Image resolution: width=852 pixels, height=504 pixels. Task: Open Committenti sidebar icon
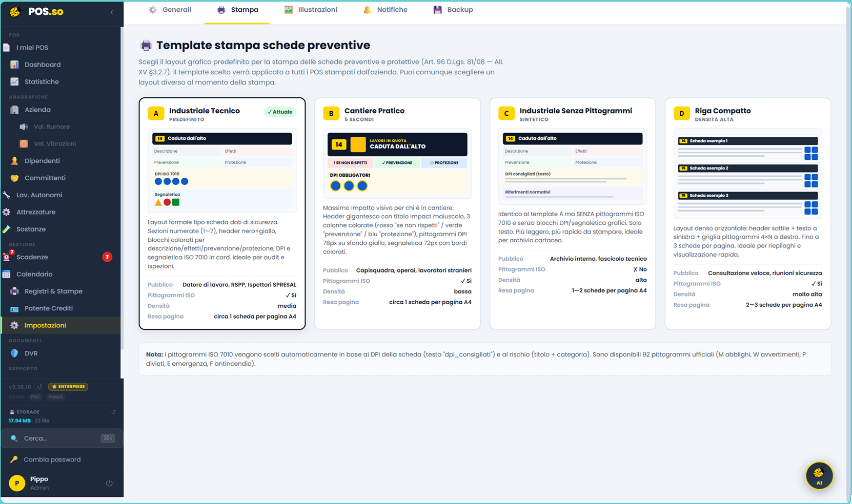(x=14, y=178)
